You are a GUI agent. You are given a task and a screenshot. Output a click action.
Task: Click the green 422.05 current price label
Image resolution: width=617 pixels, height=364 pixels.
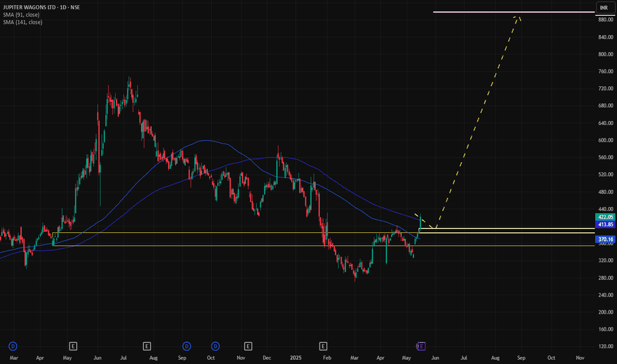point(605,217)
